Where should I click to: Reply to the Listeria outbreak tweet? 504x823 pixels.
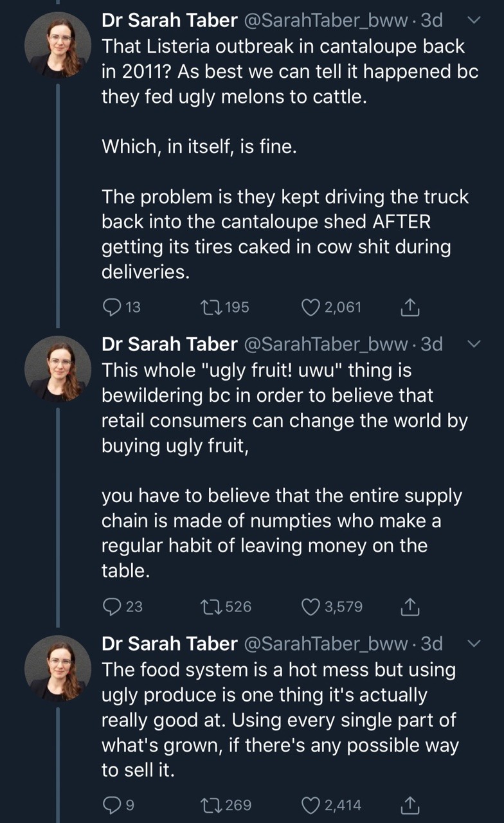112,307
